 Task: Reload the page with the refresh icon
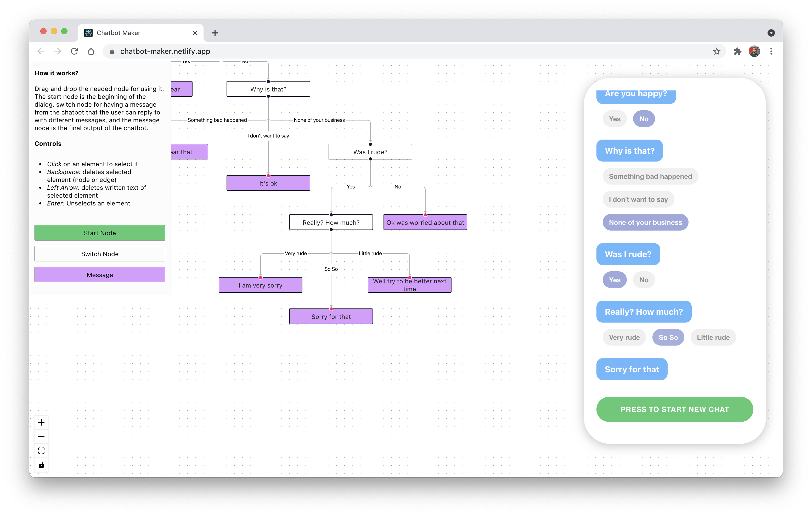tap(74, 51)
